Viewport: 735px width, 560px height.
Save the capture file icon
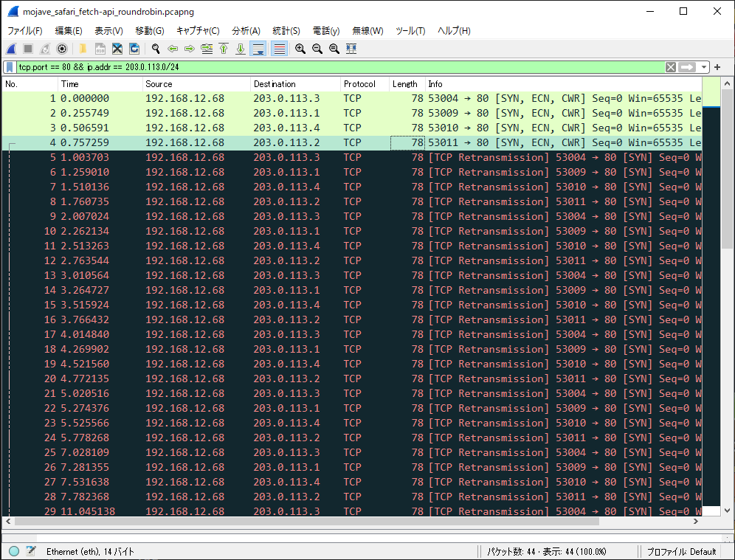coord(100,49)
